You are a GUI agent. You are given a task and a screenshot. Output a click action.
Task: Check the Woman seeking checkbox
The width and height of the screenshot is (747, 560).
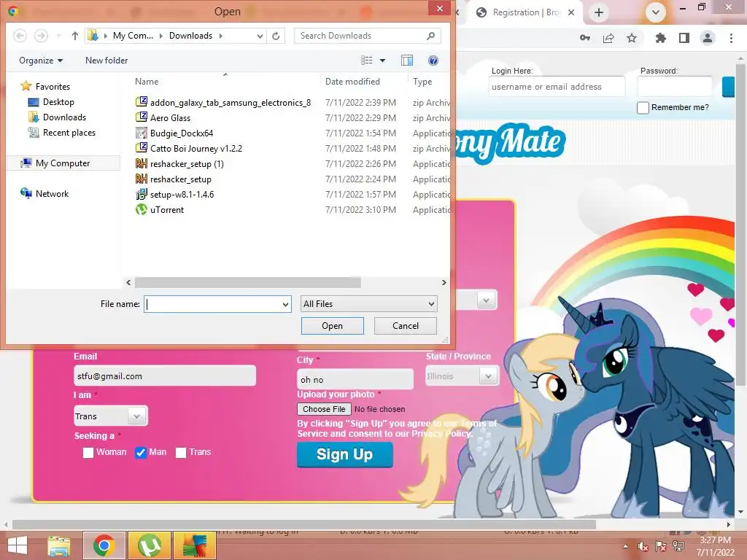[88, 452]
